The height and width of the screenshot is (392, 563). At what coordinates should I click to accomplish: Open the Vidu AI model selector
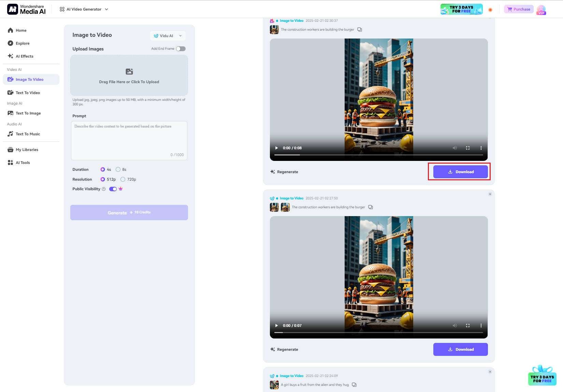click(168, 35)
